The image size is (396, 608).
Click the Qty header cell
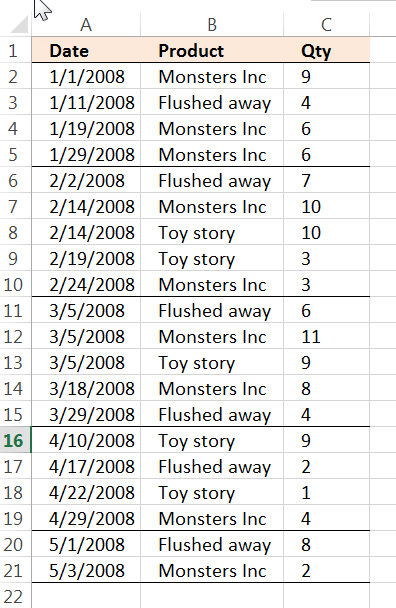(327, 50)
